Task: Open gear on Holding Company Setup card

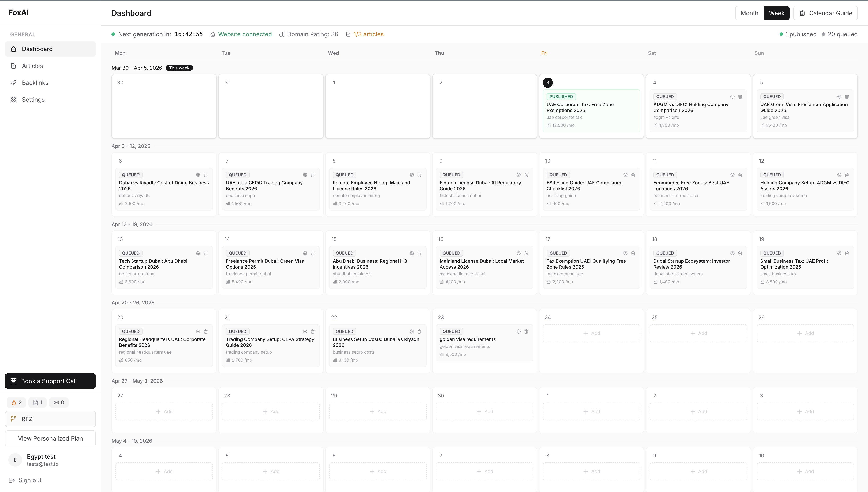Action: pyautogui.click(x=839, y=175)
